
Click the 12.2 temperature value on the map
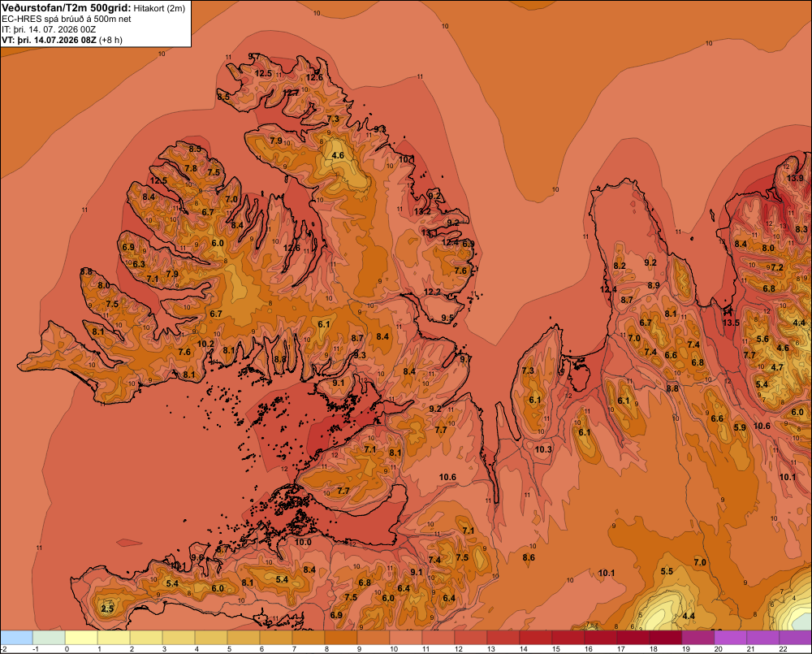point(433,292)
